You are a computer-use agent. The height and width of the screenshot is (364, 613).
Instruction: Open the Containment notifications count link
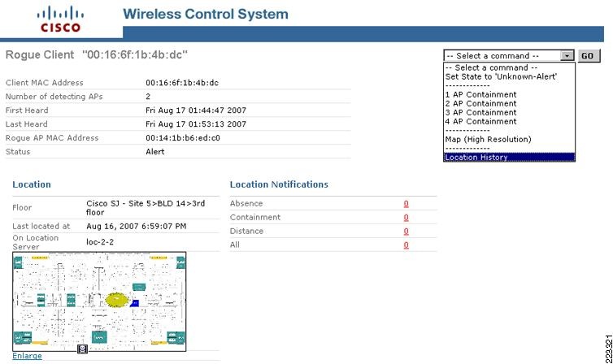(x=406, y=218)
